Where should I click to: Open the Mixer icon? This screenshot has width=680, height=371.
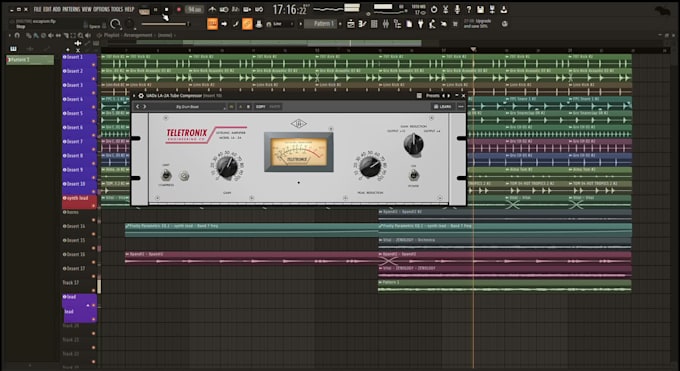click(x=386, y=24)
